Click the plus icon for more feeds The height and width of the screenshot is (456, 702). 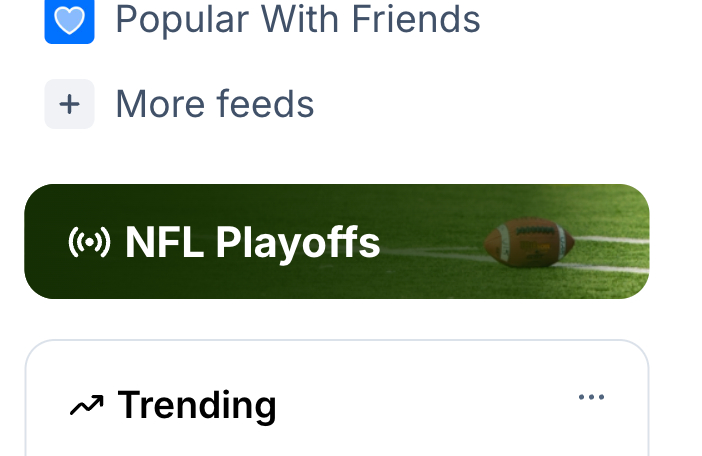(69, 104)
